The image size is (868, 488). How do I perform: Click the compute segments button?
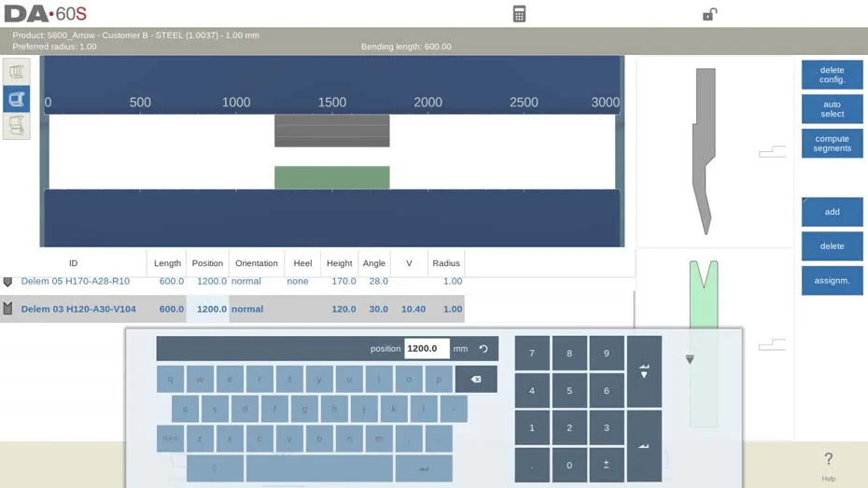[x=832, y=144]
